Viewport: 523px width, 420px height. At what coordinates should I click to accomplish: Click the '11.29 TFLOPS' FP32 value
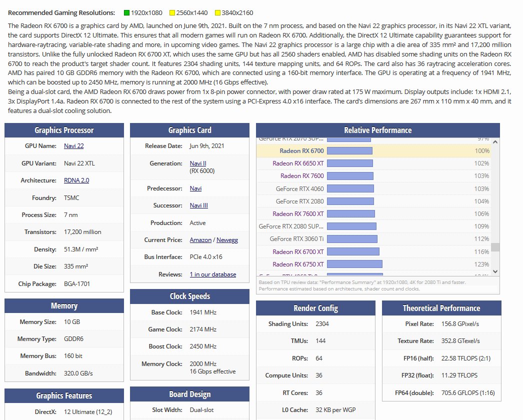pos(459,375)
